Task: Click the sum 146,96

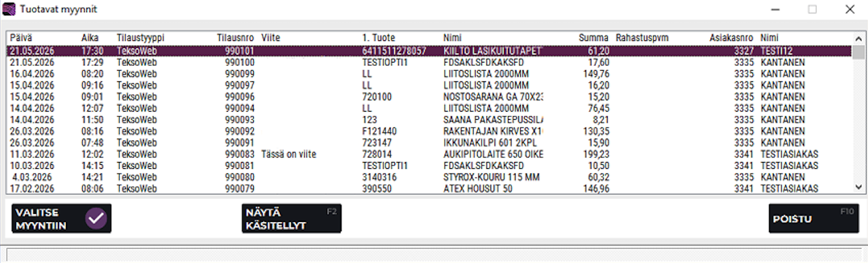Action: 596,188
